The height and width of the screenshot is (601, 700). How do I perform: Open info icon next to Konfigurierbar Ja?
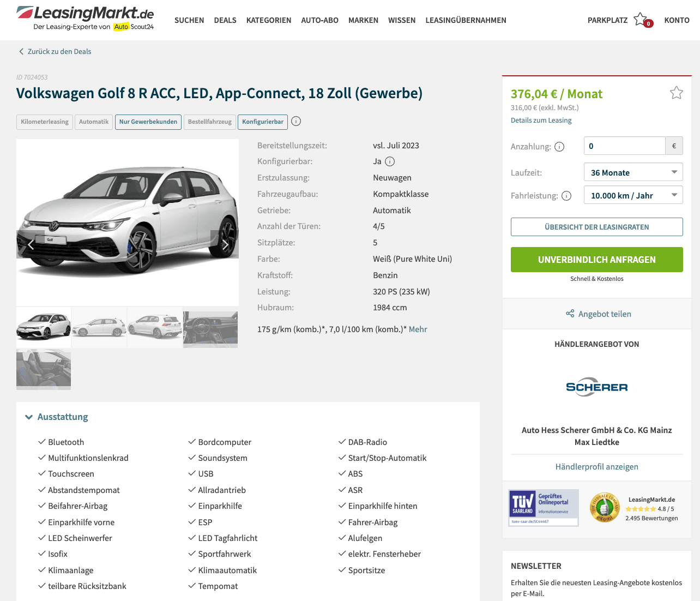[390, 161]
